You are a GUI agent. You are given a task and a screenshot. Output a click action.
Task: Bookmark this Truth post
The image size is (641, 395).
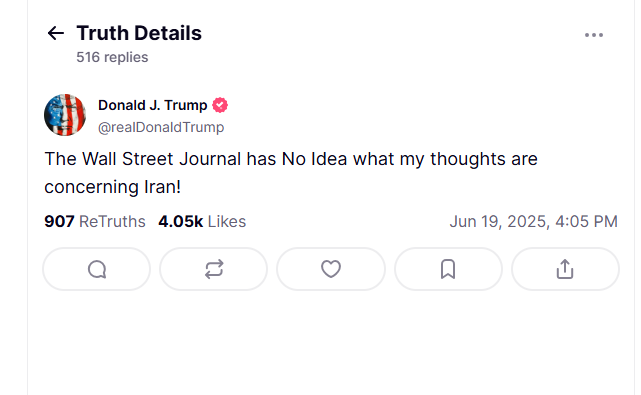point(448,269)
